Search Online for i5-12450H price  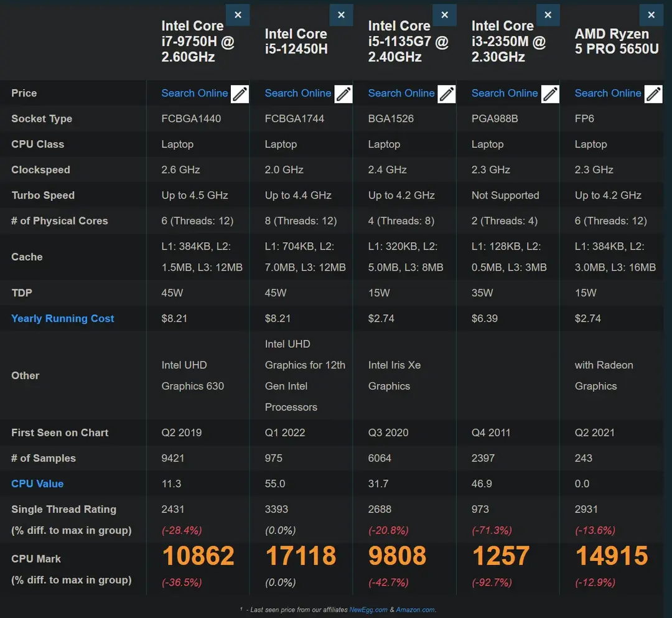pos(297,93)
